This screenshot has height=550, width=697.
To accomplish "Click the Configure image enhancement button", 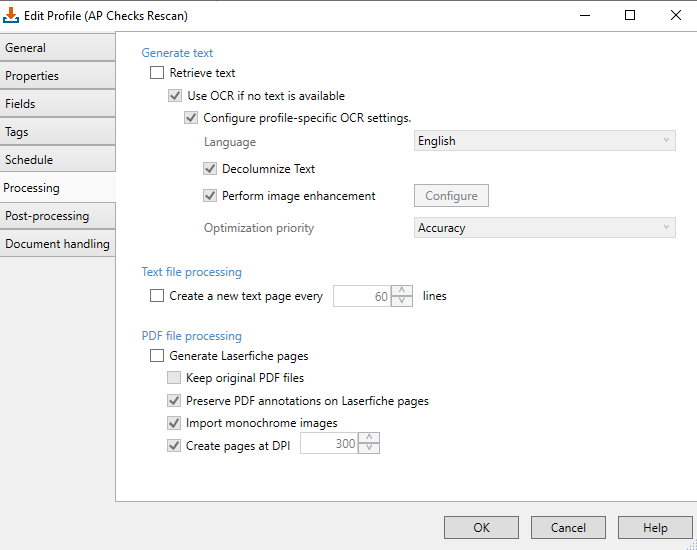I will 451,196.
